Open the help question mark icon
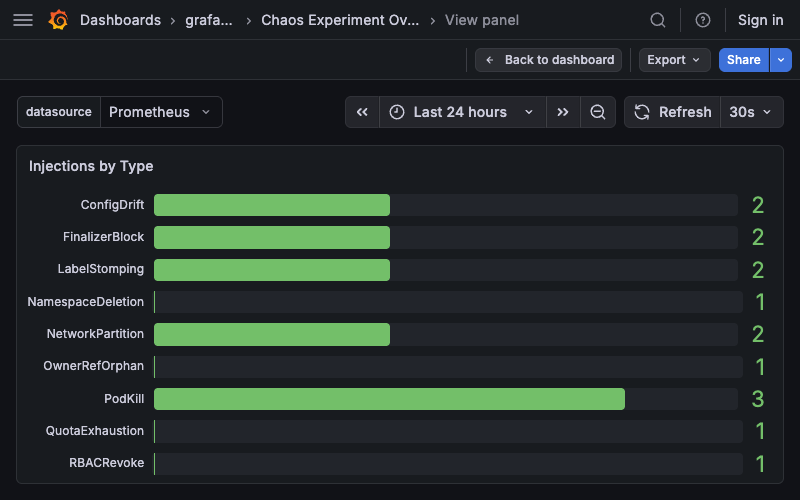The width and height of the screenshot is (800, 500). (x=703, y=20)
